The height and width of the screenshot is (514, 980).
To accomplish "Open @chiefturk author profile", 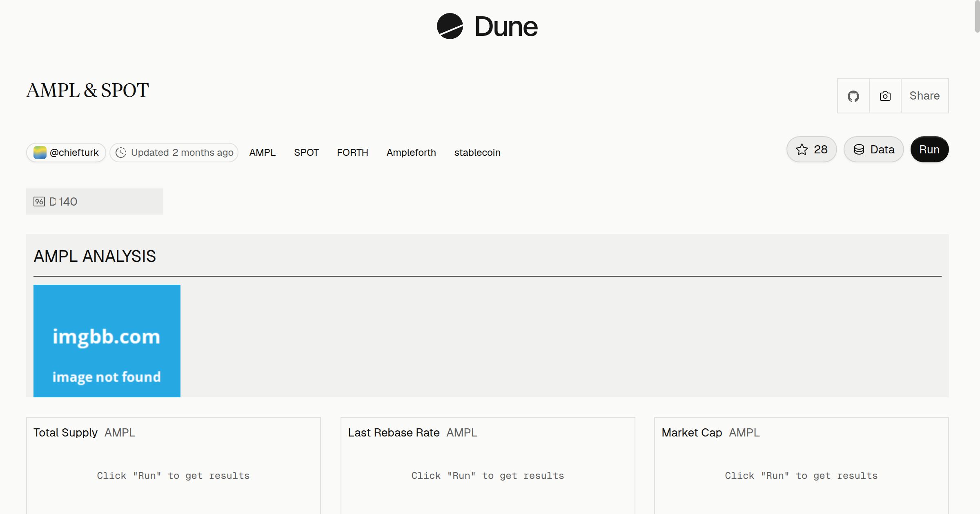I will click(x=66, y=153).
